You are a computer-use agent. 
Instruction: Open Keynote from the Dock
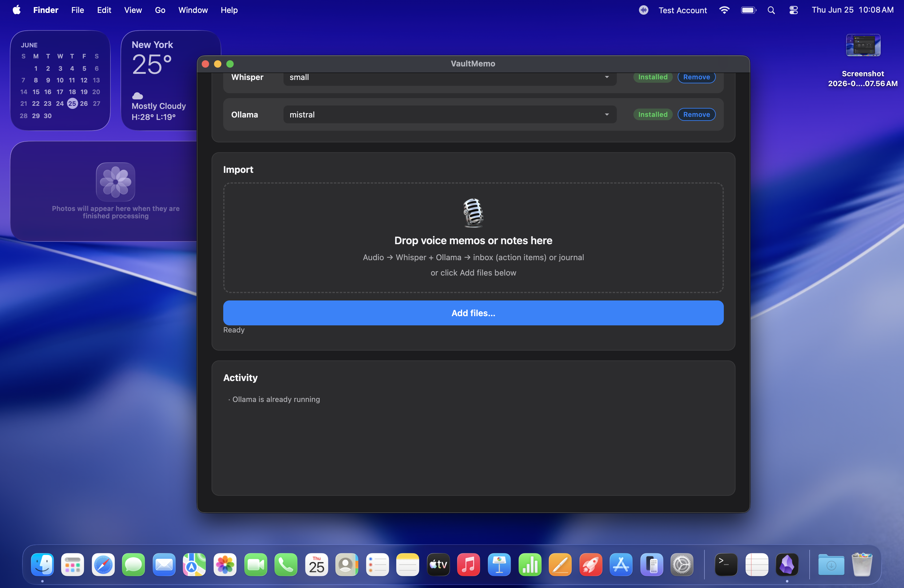click(x=499, y=564)
